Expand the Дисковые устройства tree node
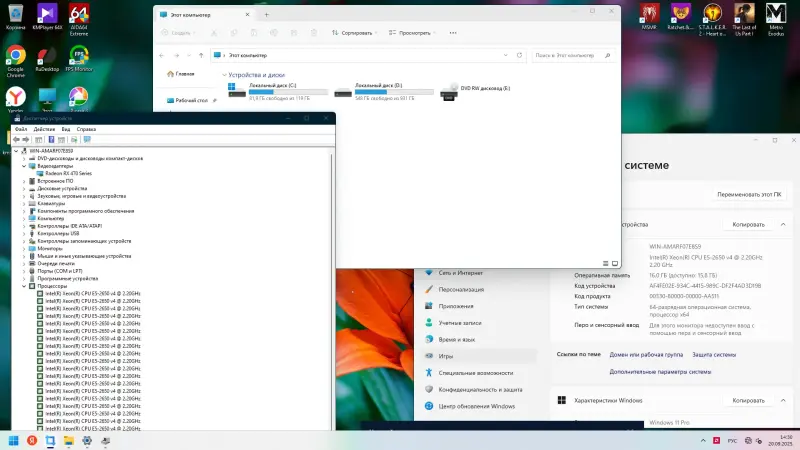 pos(24,189)
